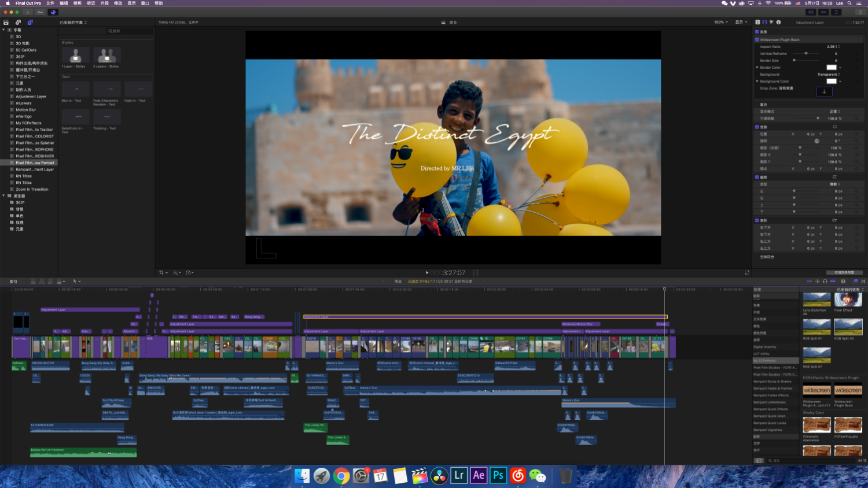Image resolution: width=868 pixels, height=488 pixels.
Task: Click the Drop Zone down-arrow well
Action: [824, 91]
